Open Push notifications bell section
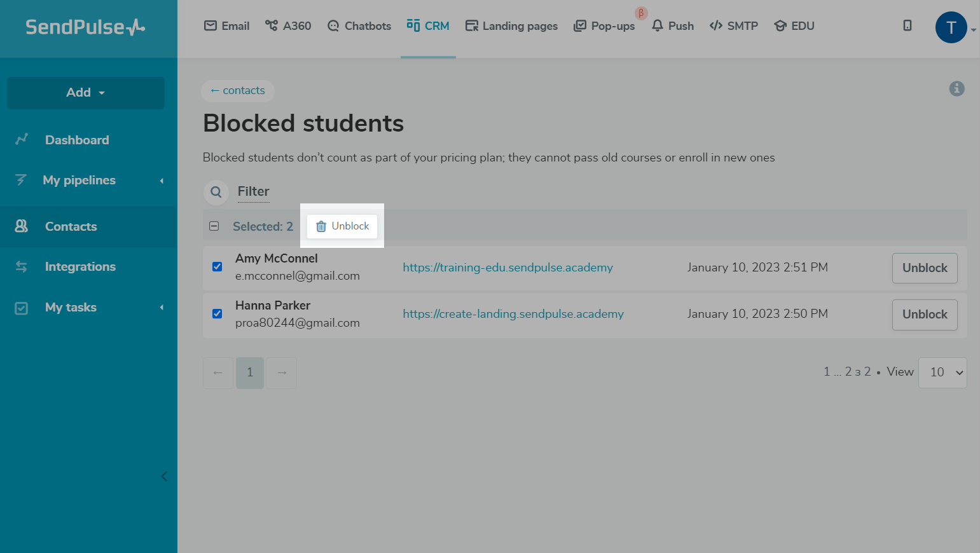Image resolution: width=980 pixels, height=553 pixels. (x=673, y=26)
